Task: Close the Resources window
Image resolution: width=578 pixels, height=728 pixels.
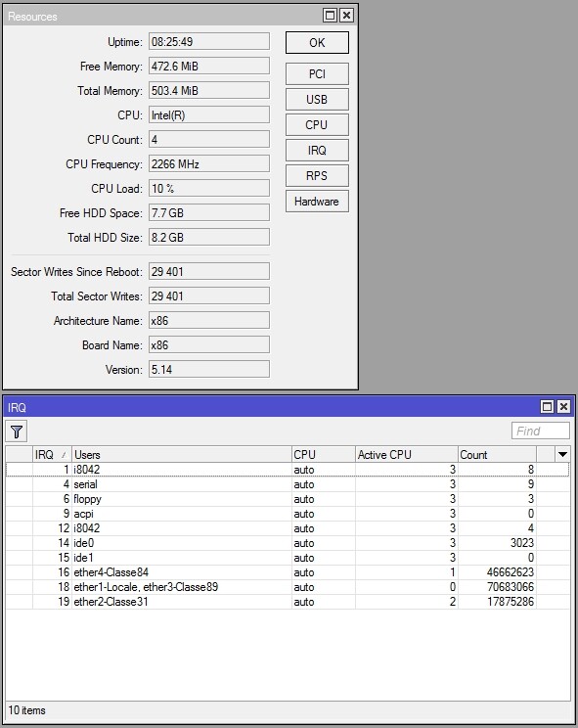Action: [x=346, y=16]
